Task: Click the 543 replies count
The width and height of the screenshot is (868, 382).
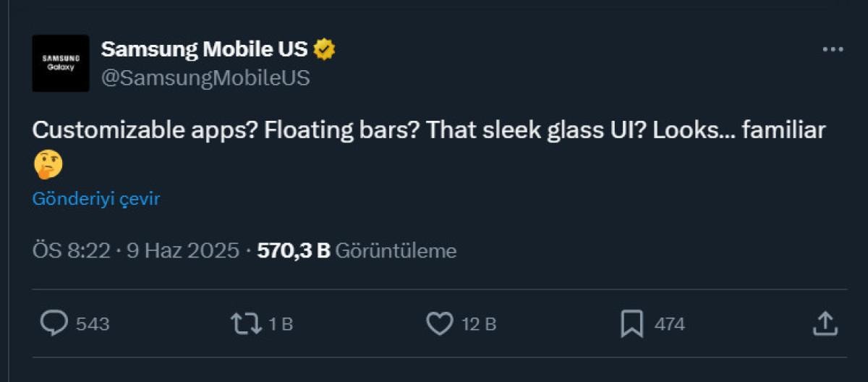Action: point(93,324)
